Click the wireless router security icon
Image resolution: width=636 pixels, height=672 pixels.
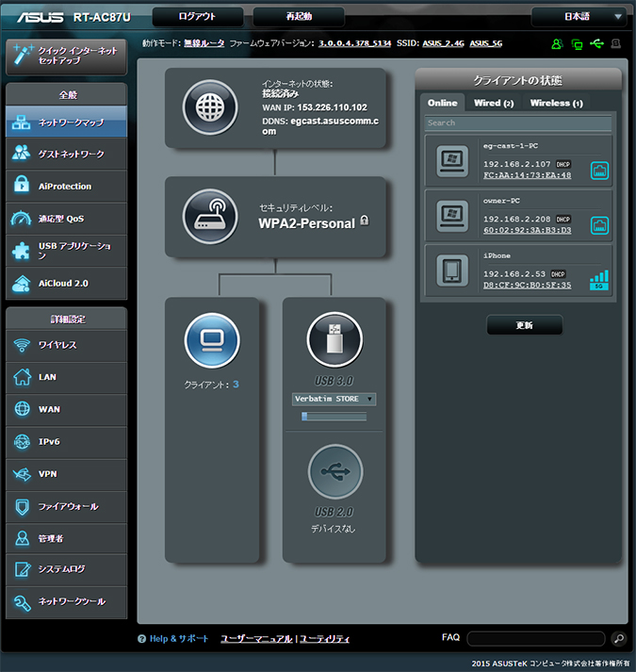210,217
